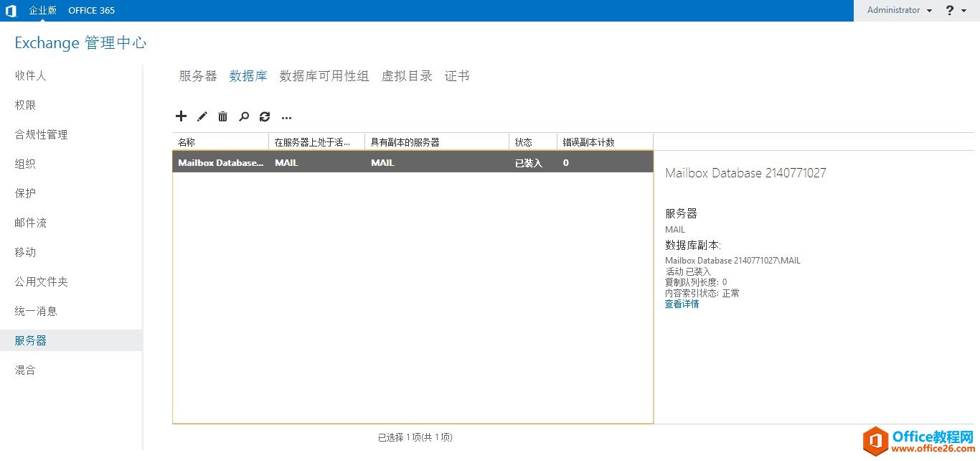Click the refresh icon in toolbar
Image resolution: width=980 pixels, height=461 pixels.
point(265,116)
